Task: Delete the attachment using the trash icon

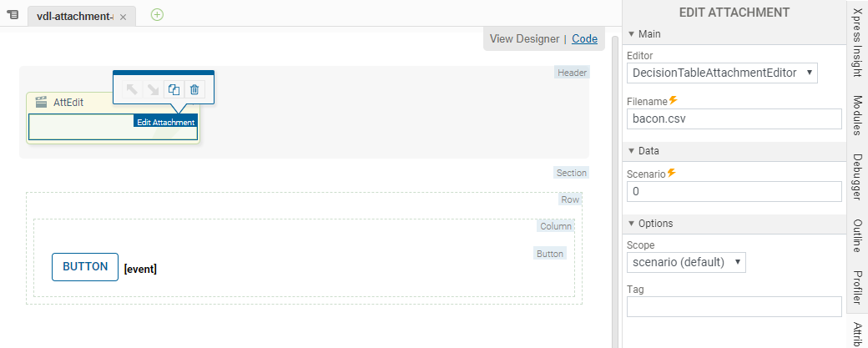Action: [x=194, y=89]
